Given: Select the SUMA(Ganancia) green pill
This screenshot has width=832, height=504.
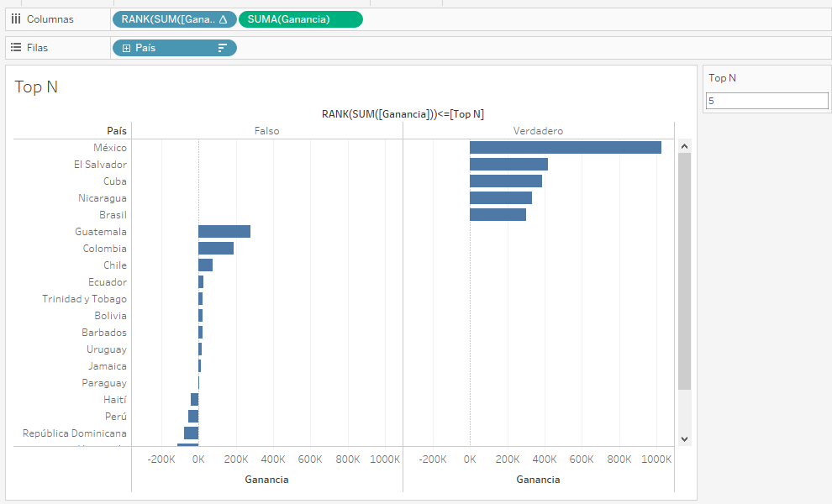Looking at the screenshot, I should coord(300,18).
